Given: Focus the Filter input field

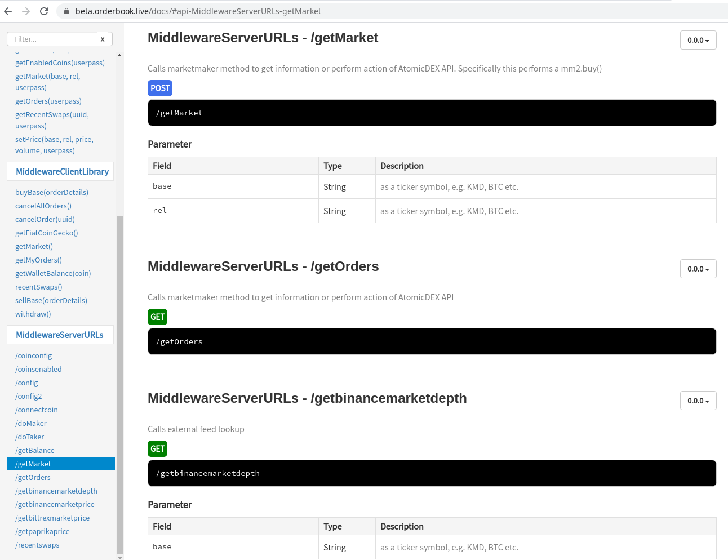Looking at the screenshot, I should (54, 39).
